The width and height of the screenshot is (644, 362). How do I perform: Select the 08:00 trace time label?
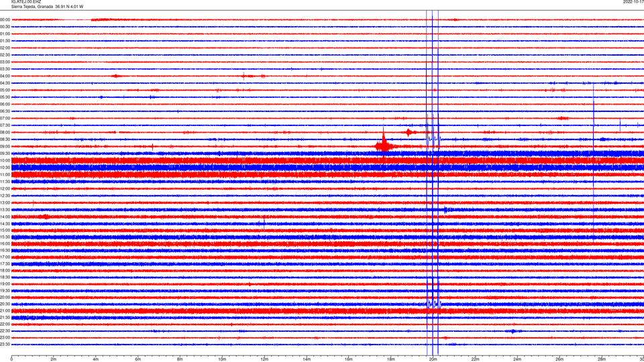[x=5, y=133]
